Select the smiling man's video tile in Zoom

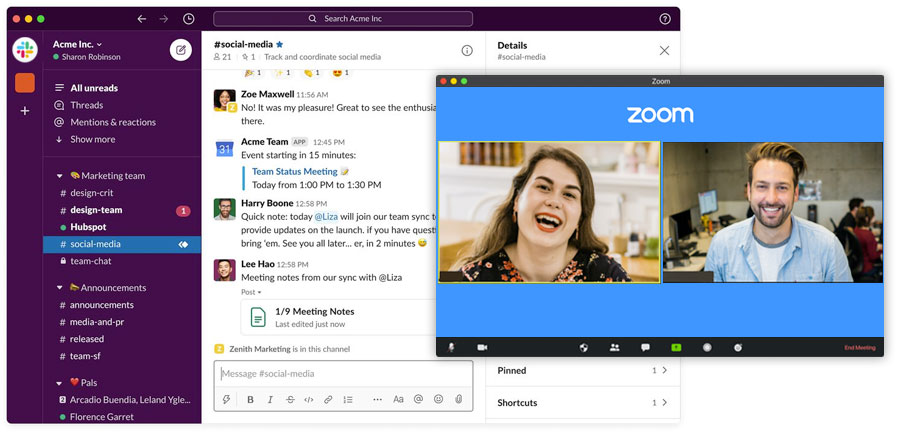point(773,212)
